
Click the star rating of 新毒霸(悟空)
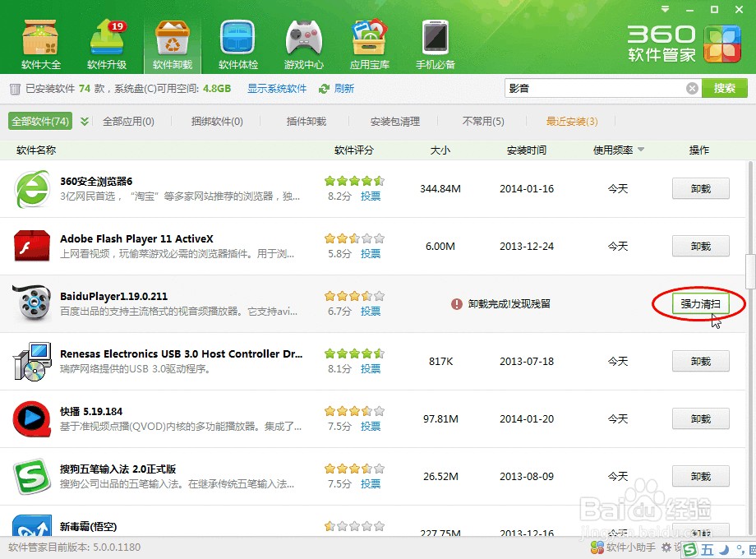(354, 526)
